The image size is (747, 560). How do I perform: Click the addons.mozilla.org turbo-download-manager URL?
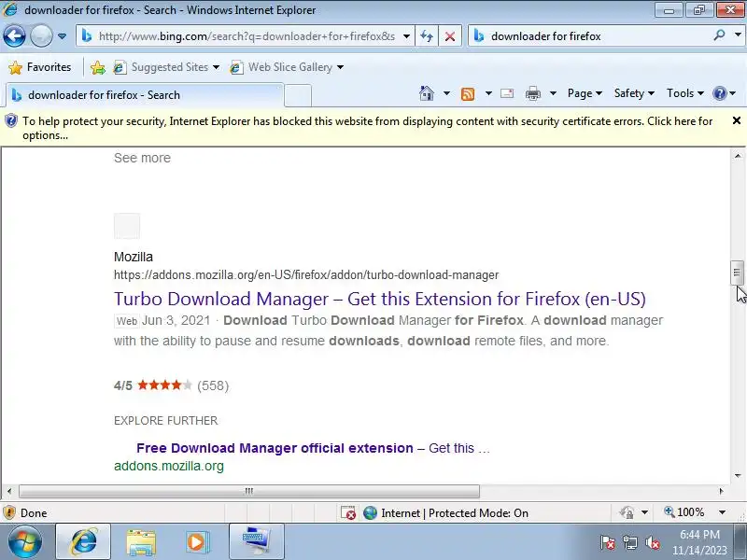[x=306, y=275]
